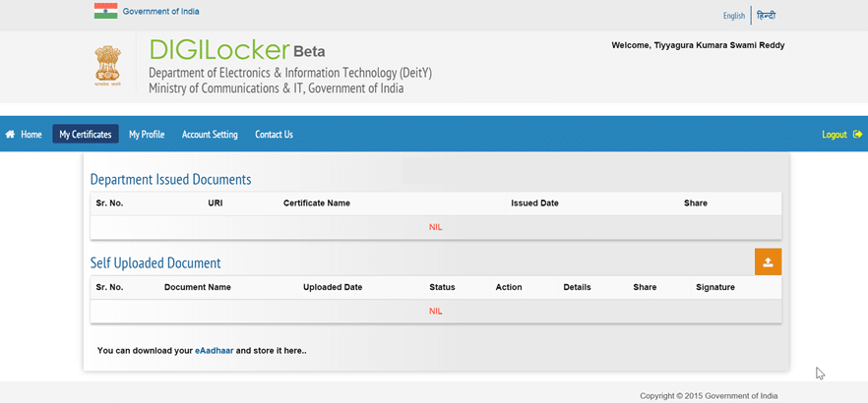
Task: Click the URI column header
Action: click(216, 203)
